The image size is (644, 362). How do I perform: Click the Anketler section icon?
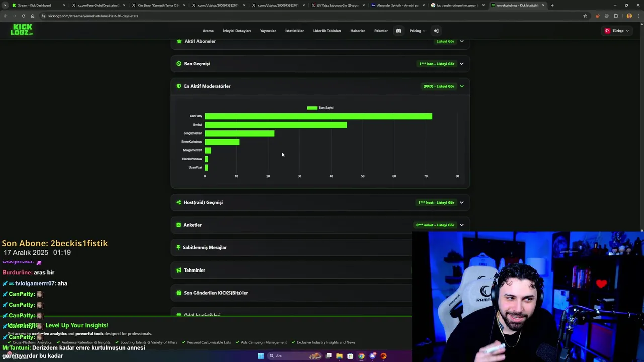pos(179,225)
